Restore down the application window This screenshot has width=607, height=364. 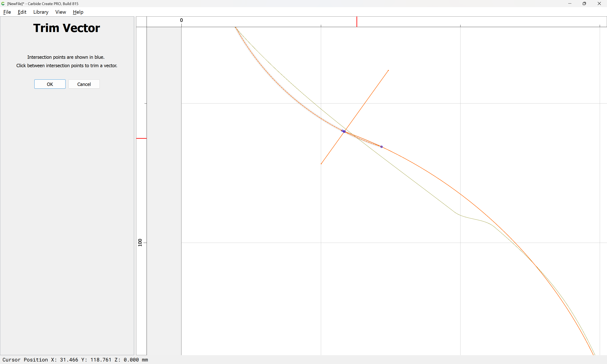[584, 4]
